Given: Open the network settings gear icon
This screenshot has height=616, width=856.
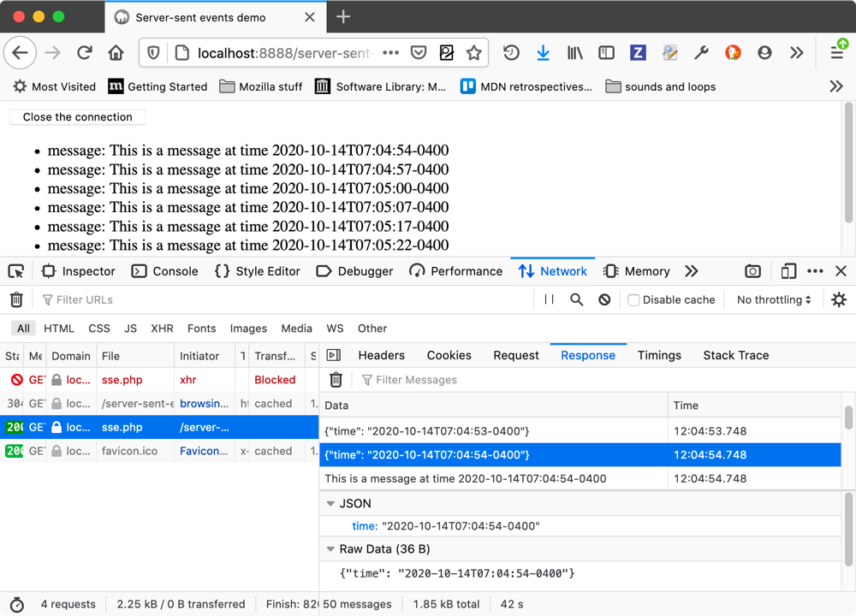Looking at the screenshot, I should coord(839,299).
